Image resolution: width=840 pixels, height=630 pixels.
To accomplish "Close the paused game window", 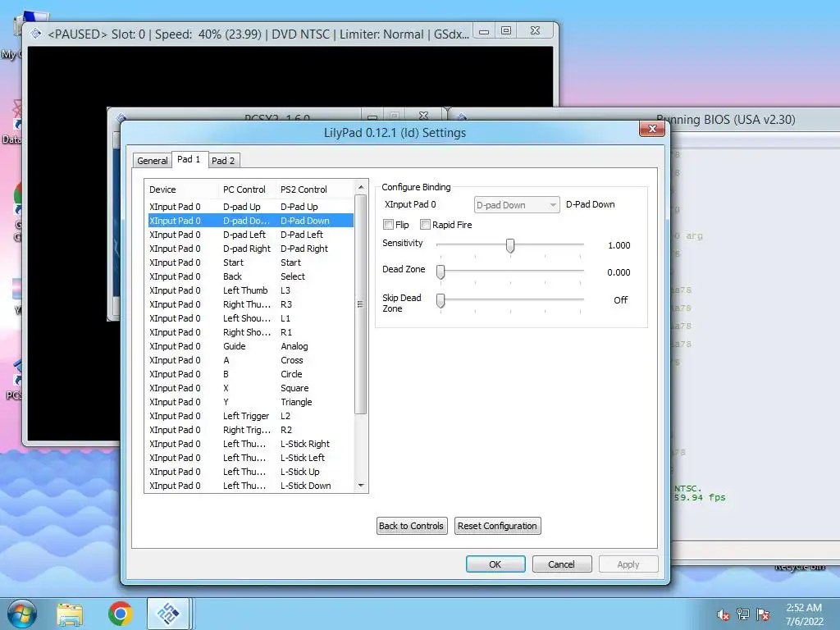I will tap(535, 30).
